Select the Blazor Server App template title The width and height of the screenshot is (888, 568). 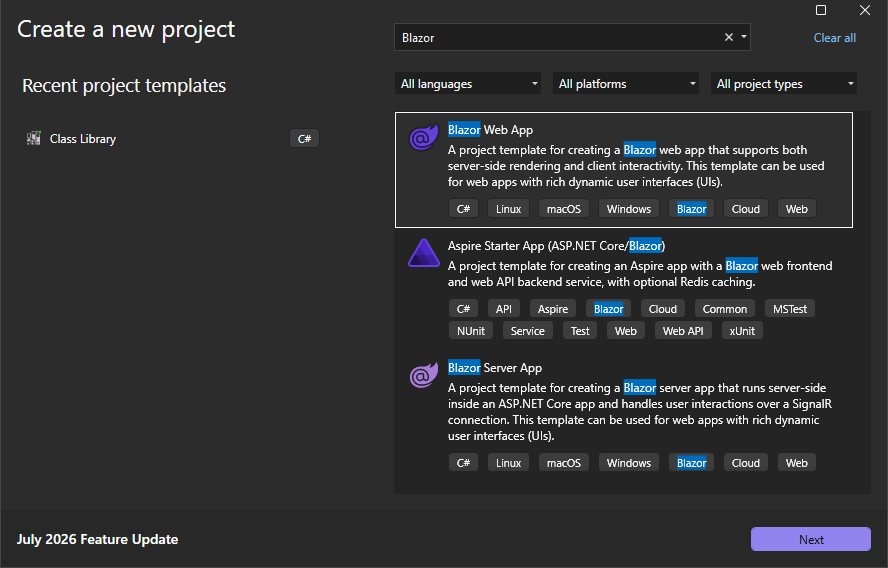tap(495, 368)
